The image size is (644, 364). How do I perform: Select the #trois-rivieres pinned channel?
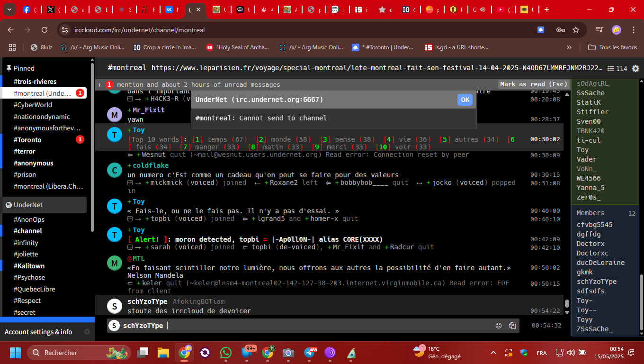(x=35, y=82)
